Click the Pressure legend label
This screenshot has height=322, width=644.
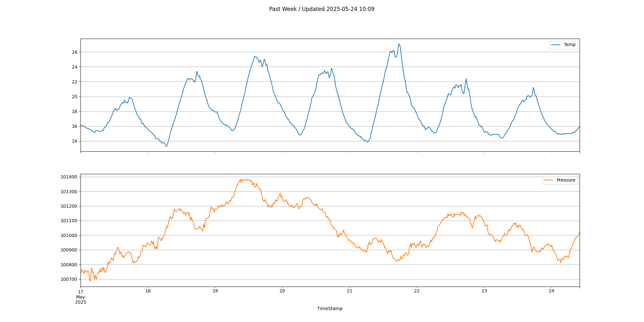[x=566, y=180]
